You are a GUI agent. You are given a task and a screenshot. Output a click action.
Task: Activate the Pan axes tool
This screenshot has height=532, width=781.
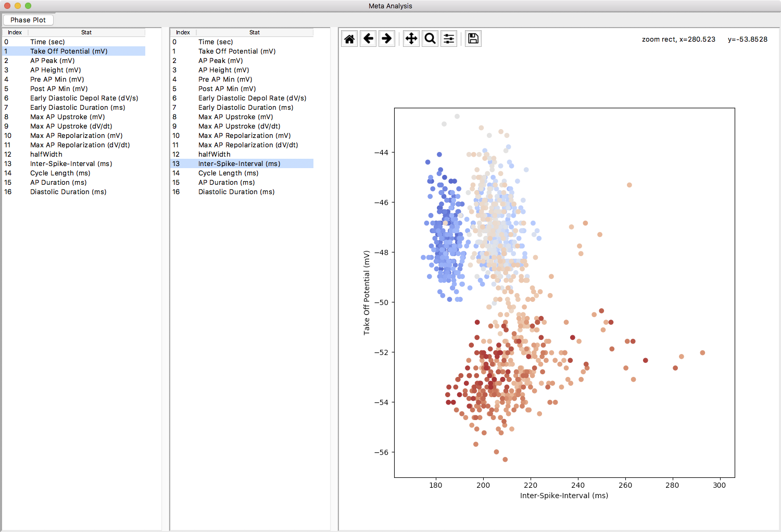411,39
